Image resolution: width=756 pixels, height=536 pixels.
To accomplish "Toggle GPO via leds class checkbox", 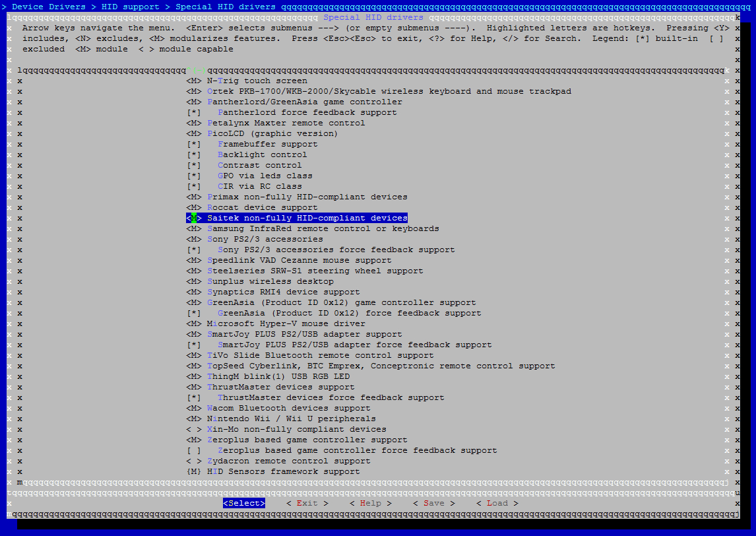I will (x=194, y=176).
